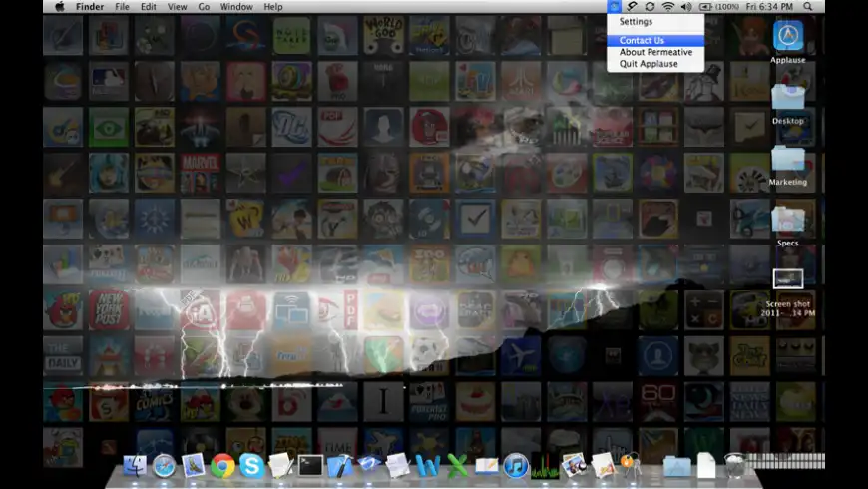The image size is (868, 489).
Task: Launch iTunes from the Dock
Action: [516, 466]
